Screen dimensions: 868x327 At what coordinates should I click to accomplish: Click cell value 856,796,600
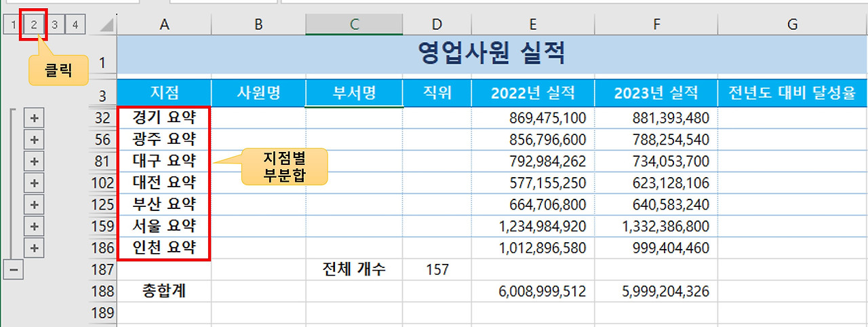tap(533, 140)
